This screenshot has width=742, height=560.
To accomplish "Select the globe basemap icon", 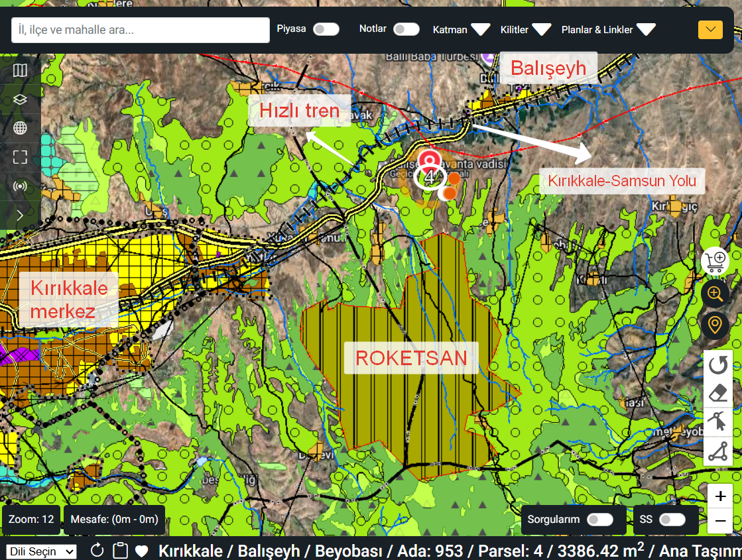I will pyautogui.click(x=20, y=128).
